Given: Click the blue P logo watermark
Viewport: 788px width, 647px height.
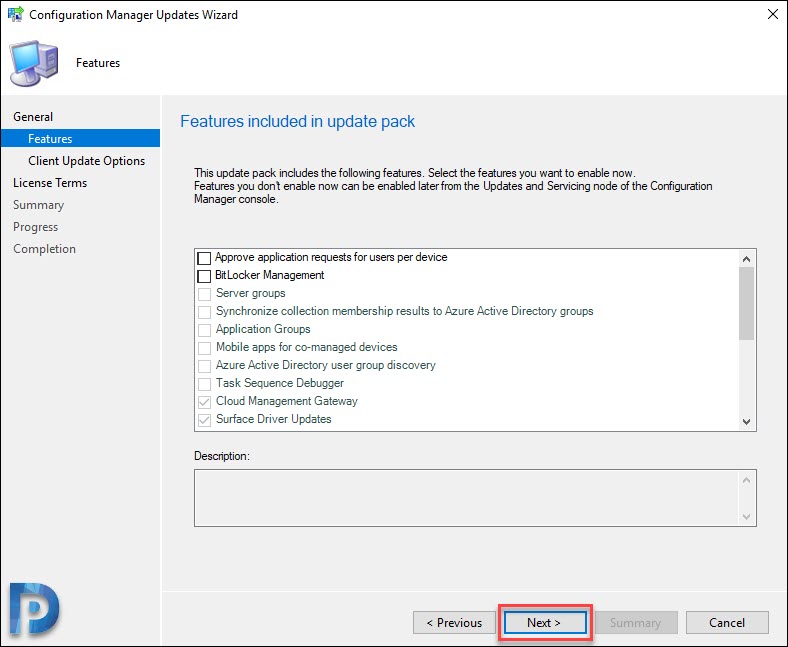Looking at the screenshot, I should 36,607.
